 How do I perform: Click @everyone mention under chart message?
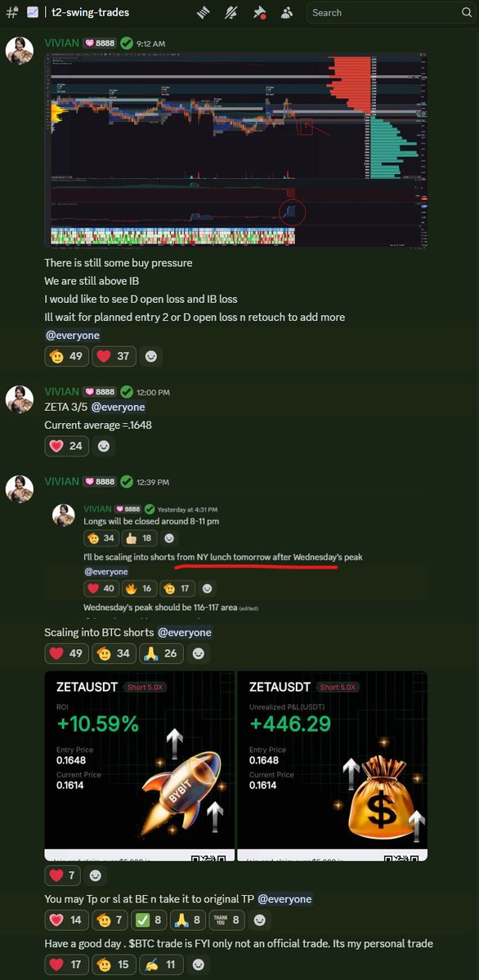pos(73,335)
